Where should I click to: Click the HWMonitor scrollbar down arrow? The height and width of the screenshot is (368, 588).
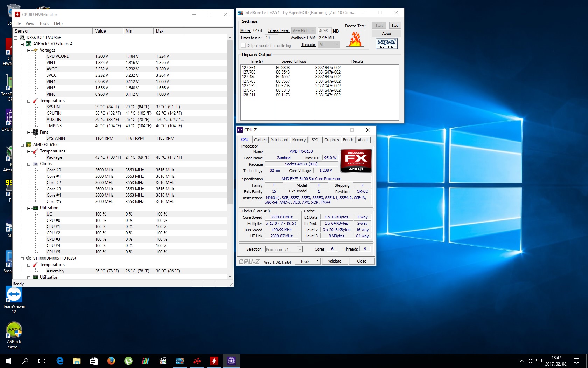coord(230,277)
